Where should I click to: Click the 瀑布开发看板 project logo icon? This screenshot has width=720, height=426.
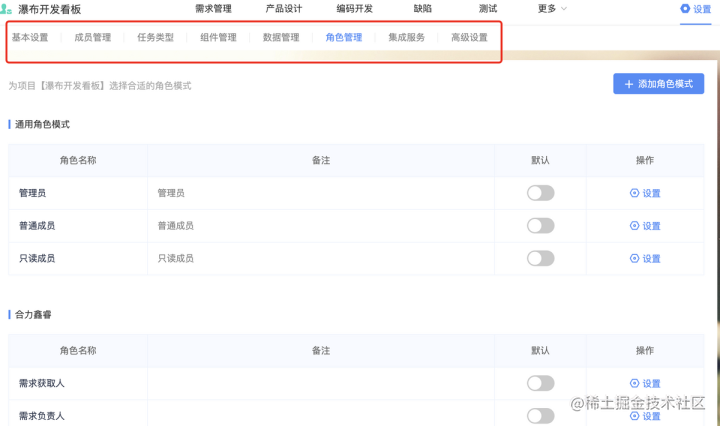[x=6, y=9]
